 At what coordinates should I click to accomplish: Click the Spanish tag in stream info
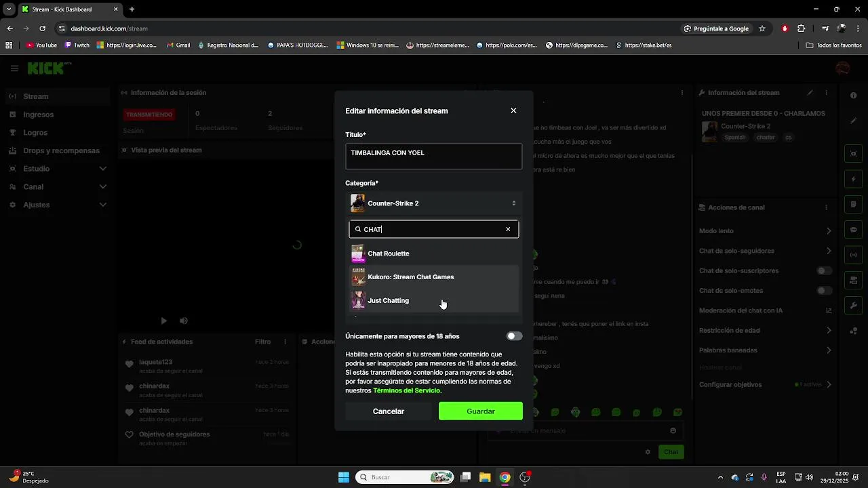[735, 138]
